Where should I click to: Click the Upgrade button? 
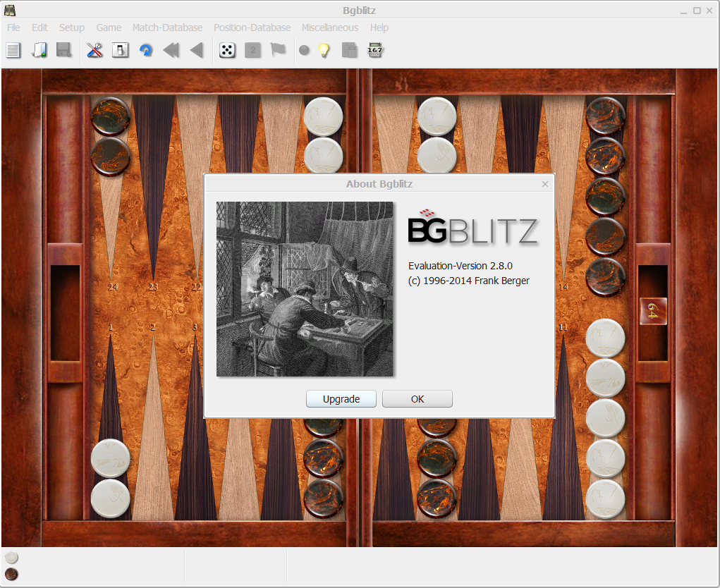[341, 399]
